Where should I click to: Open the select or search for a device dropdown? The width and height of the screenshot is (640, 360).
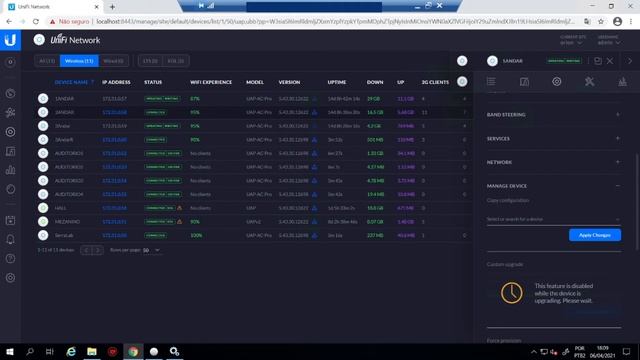[x=553, y=219]
